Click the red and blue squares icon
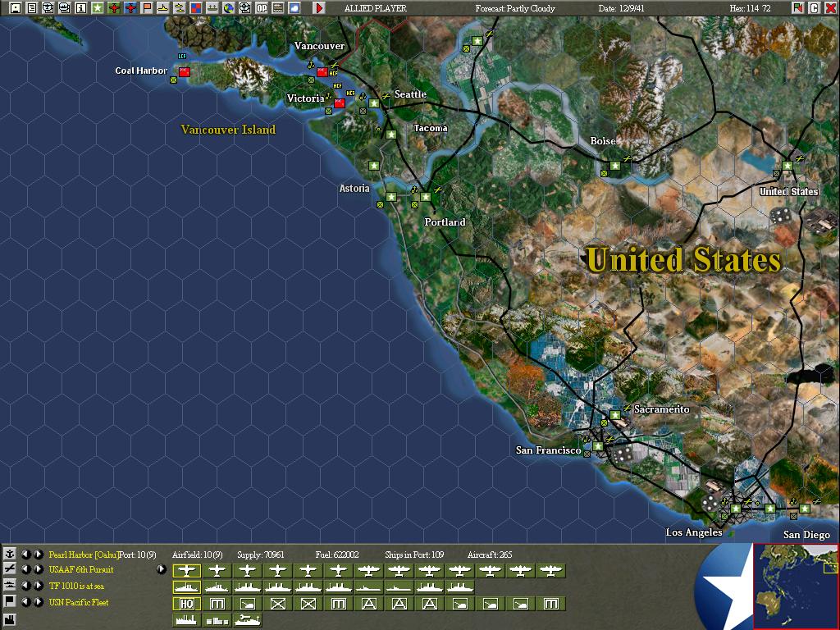Viewport: 840px width, 630px height. [196, 8]
